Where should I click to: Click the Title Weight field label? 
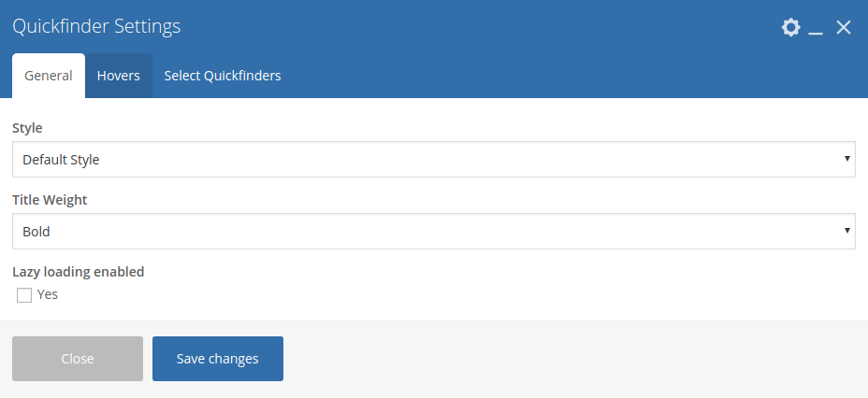[49, 199]
